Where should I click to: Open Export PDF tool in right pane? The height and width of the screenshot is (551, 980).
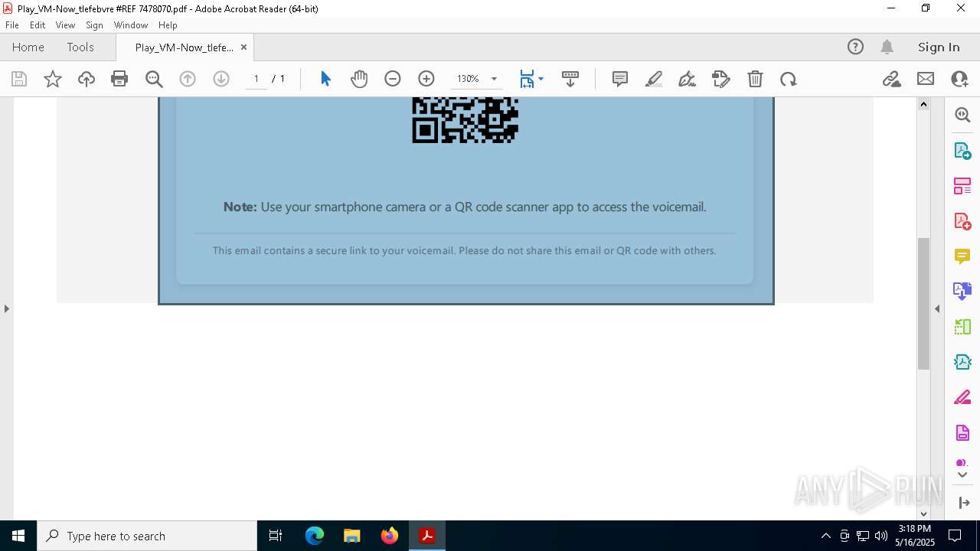coord(962,151)
